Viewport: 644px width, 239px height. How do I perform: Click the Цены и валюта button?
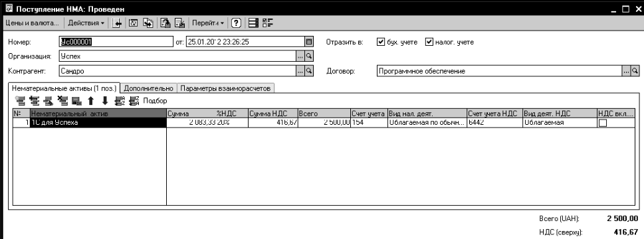32,23
